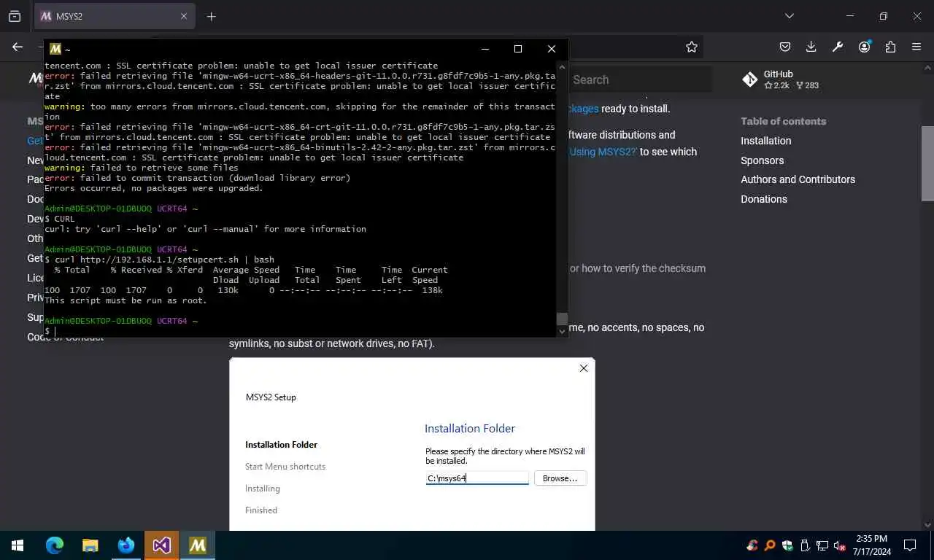Go to Authors and Contributors section
Screen dimensions: 934x560
click(x=798, y=179)
